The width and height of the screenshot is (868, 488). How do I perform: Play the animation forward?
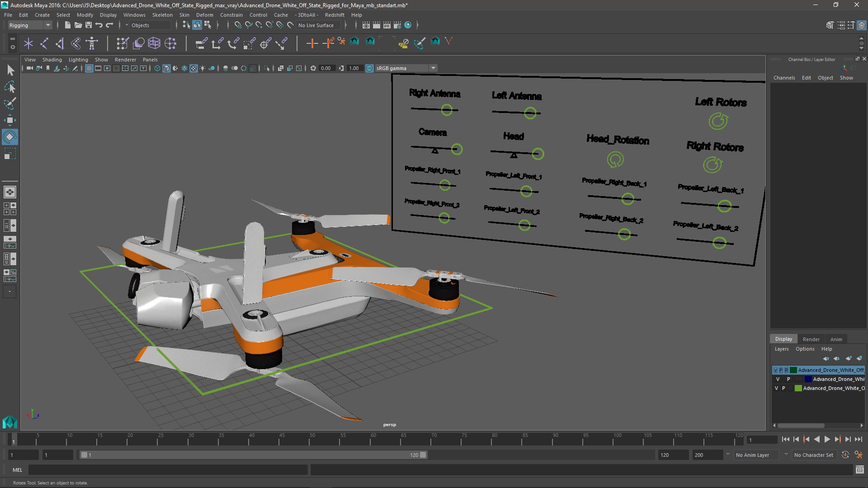[827, 439]
